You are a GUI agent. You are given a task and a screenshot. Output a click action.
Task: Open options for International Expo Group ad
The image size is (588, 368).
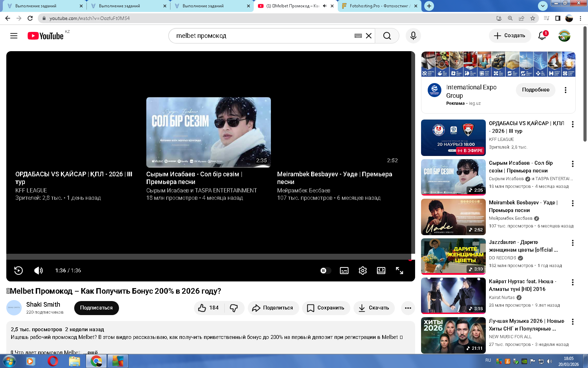click(565, 90)
